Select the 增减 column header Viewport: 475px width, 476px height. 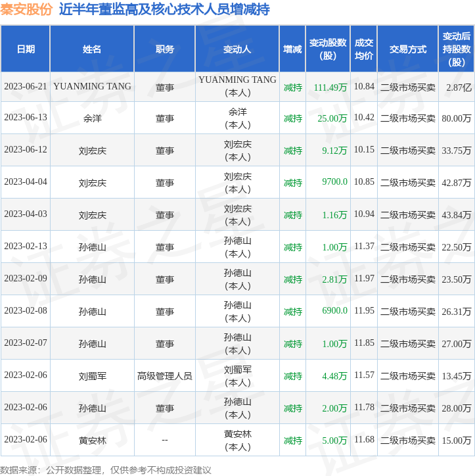pyautogui.click(x=292, y=49)
